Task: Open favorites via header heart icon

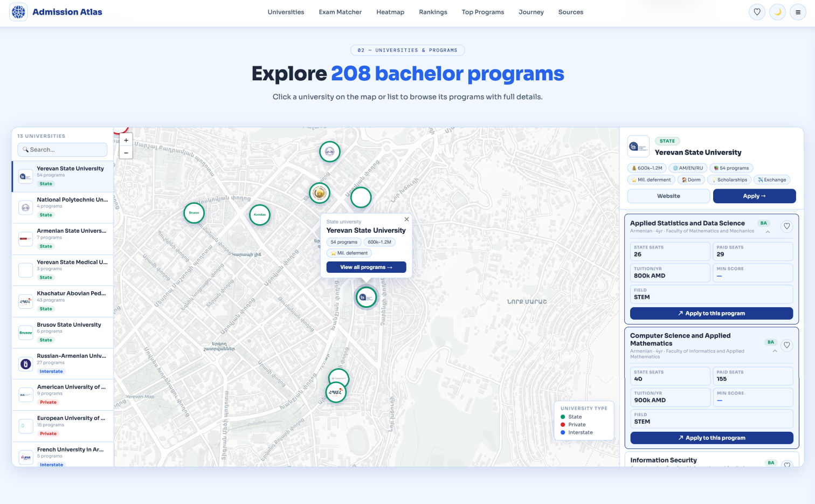Action: (757, 12)
